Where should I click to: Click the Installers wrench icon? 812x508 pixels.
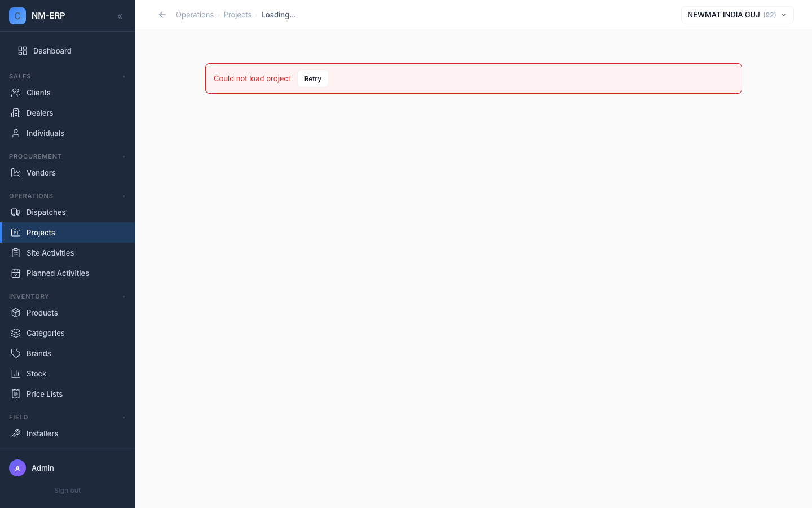(x=16, y=433)
